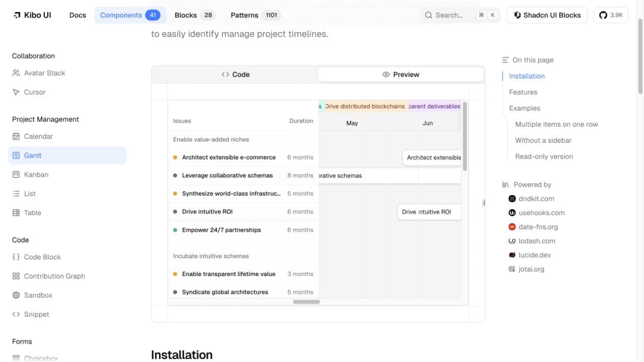The image size is (644, 362).
Task: Select Architect extensible e-commerce row
Action: pyautogui.click(x=243, y=158)
